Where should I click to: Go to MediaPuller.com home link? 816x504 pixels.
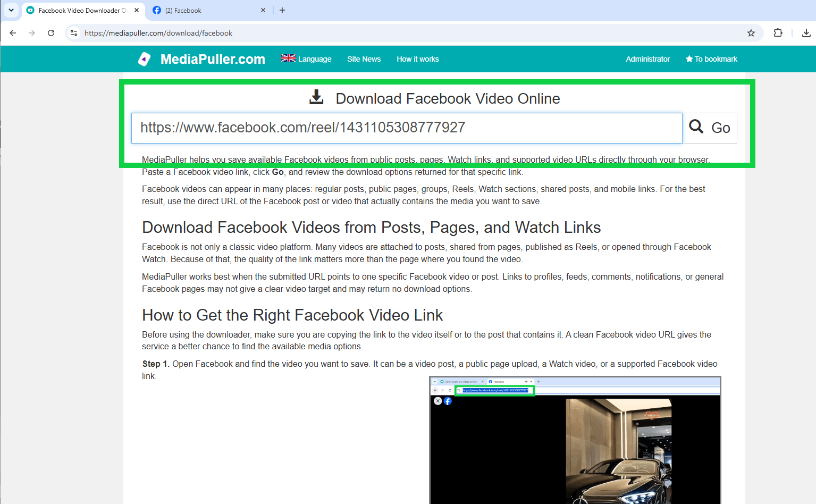(213, 59)
